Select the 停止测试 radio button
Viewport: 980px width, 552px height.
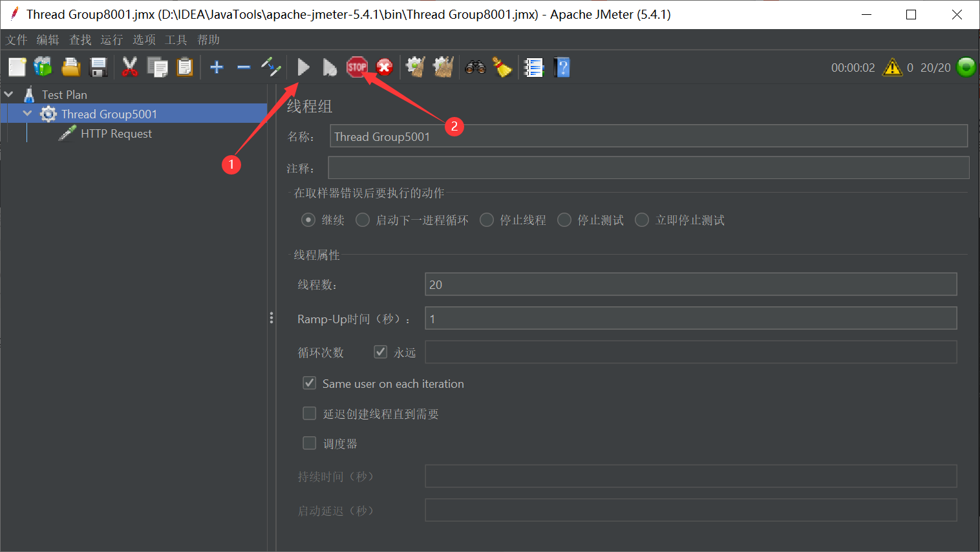[564, 220]
